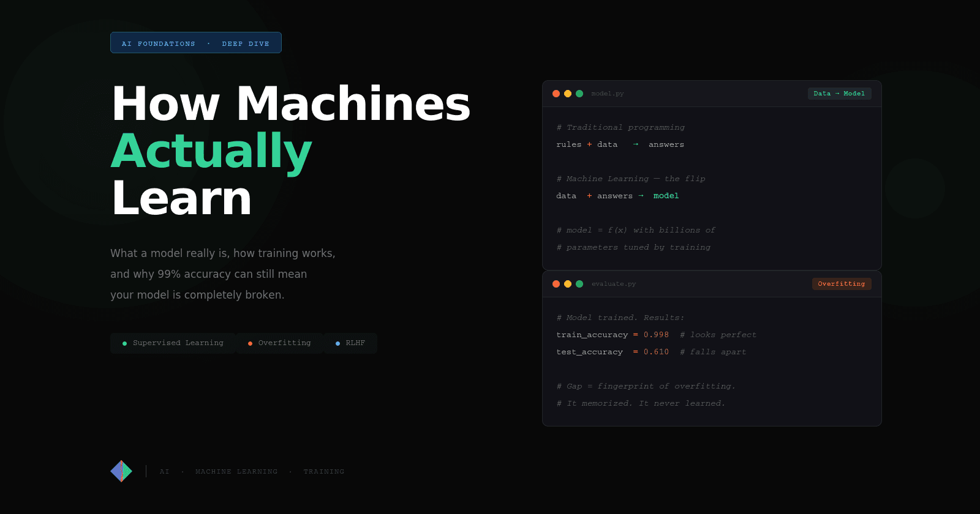
Task: Click '# parameters tuned by training' comment
Action: point(633,247)
